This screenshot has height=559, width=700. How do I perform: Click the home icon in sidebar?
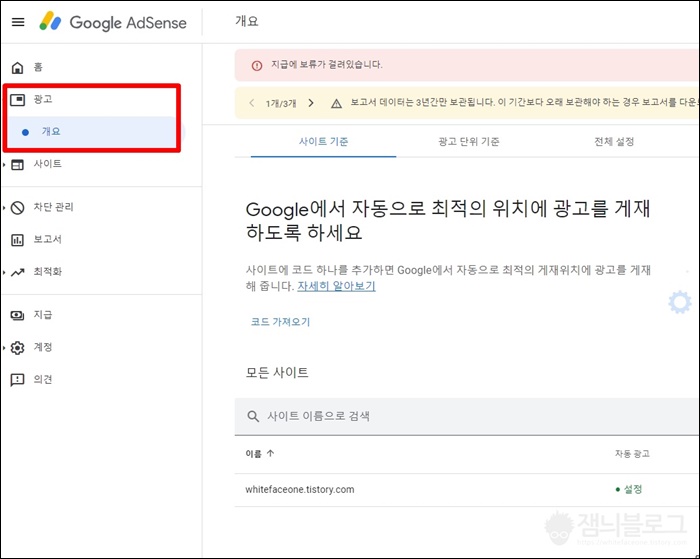tap(17, 67)
